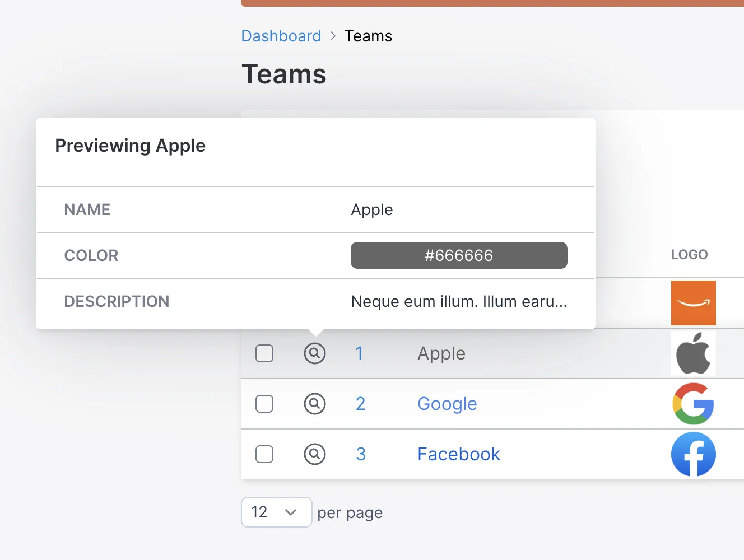Viewport: 744px width, 560px height.
Task: Select the Google row checkbox
Action: [264, 404]
